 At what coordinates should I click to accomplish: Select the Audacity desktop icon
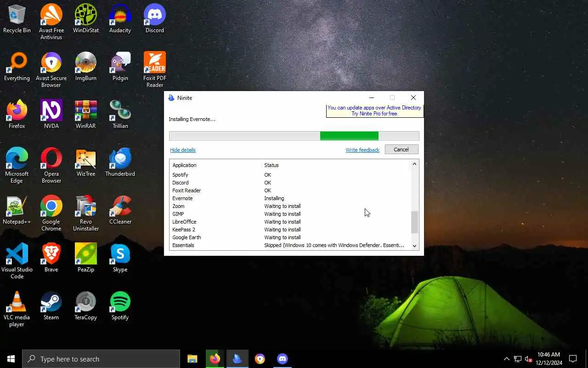[120, 19]
